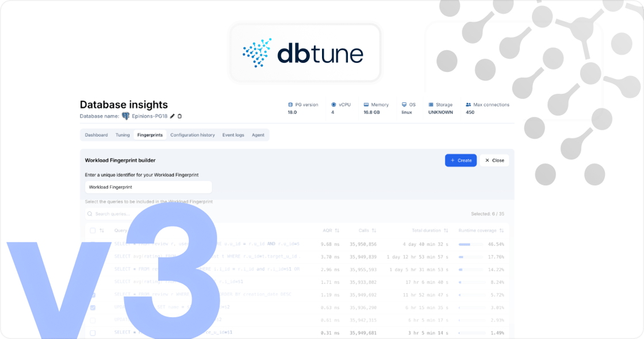644x339 pixels.
Task: Click the PostgreSQL elephant icon
Action: point(125,116)
